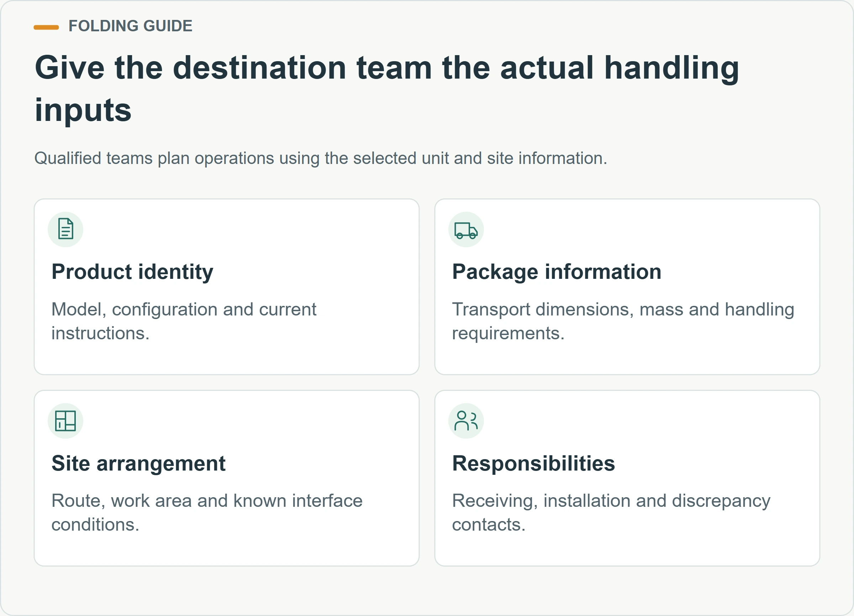Click the text "Route, work area and known interface conditions."
Image resolution: width=854 pixels, height=616 pixels.
207,512
